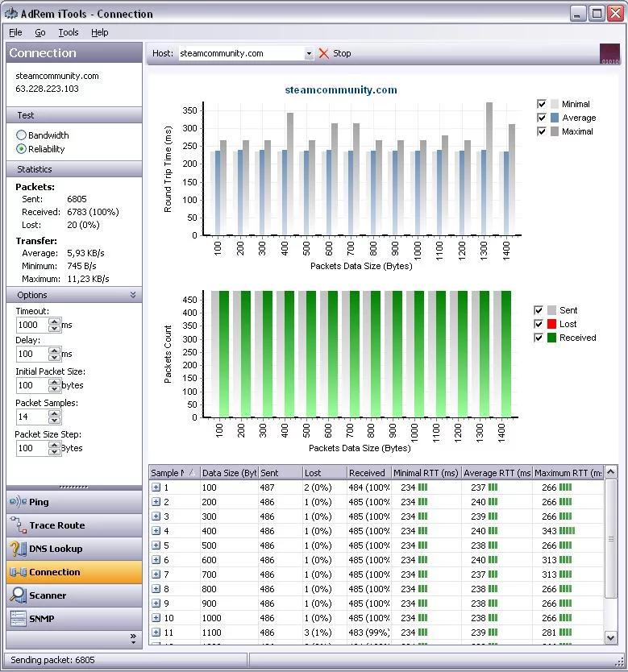Open the Go menu
628x672 pixels.
40,32
